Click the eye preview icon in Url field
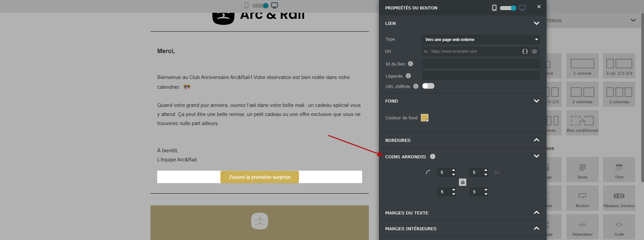 tap(534, 51)
